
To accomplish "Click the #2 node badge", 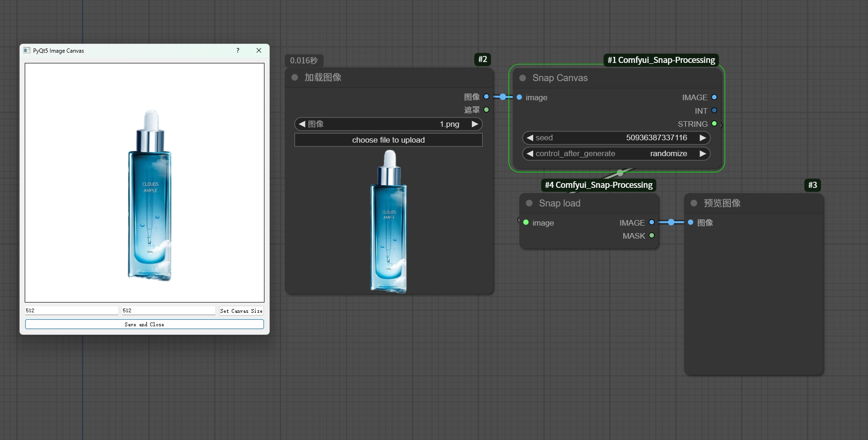I will click(x=483, y=59).
